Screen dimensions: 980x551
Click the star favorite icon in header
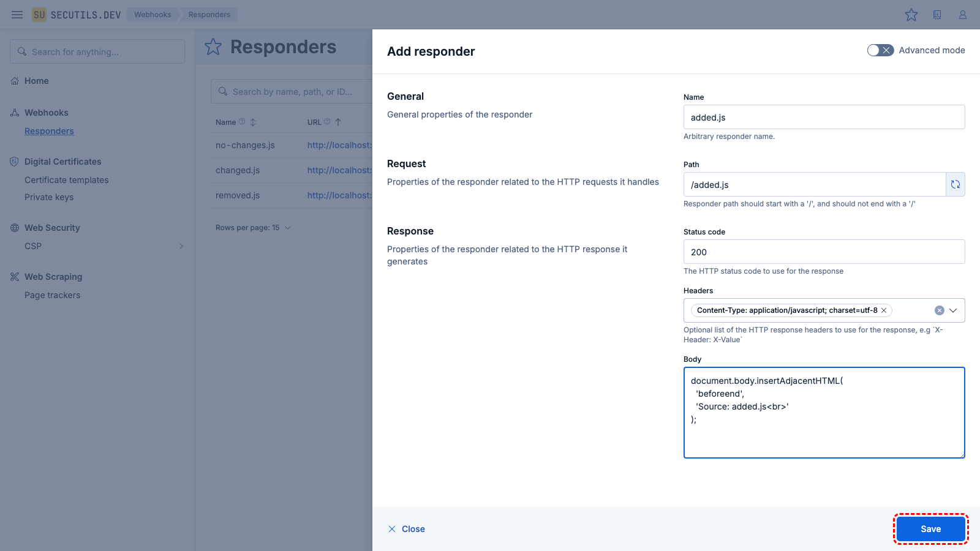[911, 15]
